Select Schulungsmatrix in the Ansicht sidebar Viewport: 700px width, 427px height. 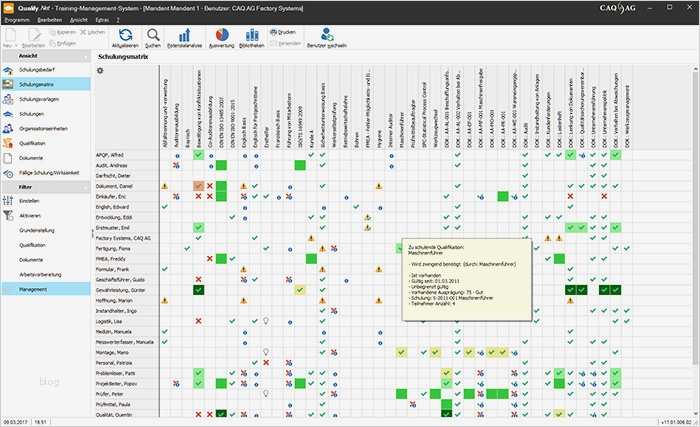[x=46, y=84]
